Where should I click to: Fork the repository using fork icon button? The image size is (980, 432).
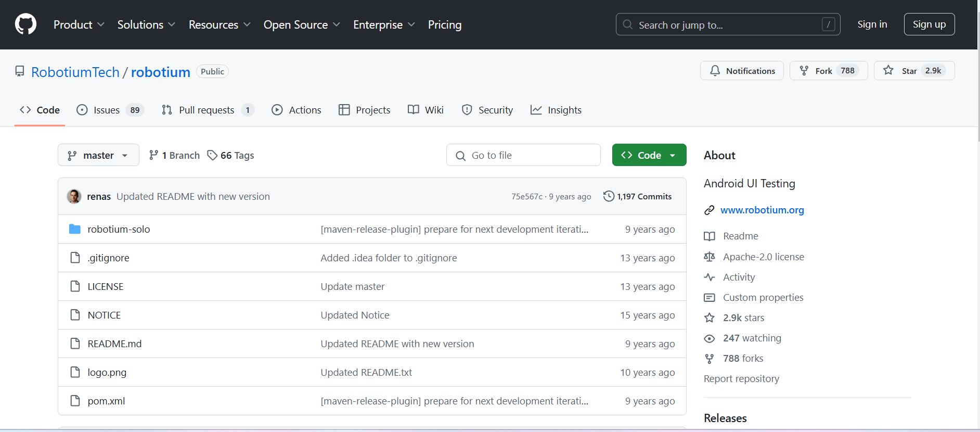(x=804, y=71)
